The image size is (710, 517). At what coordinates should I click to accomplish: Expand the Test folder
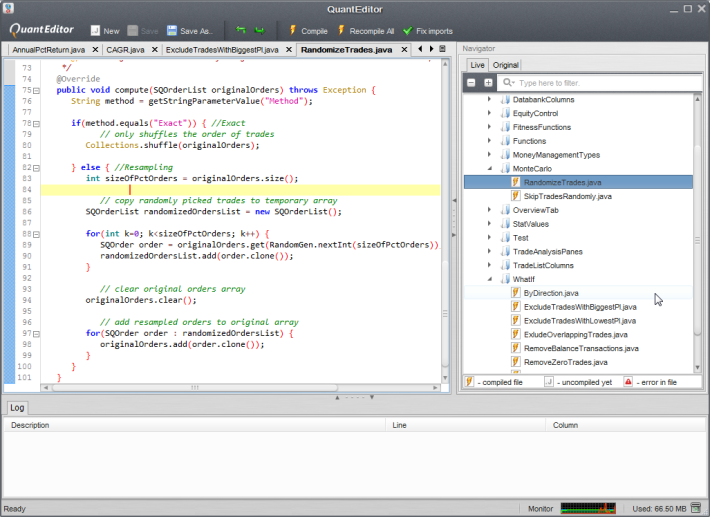click(x=489, y=237)
